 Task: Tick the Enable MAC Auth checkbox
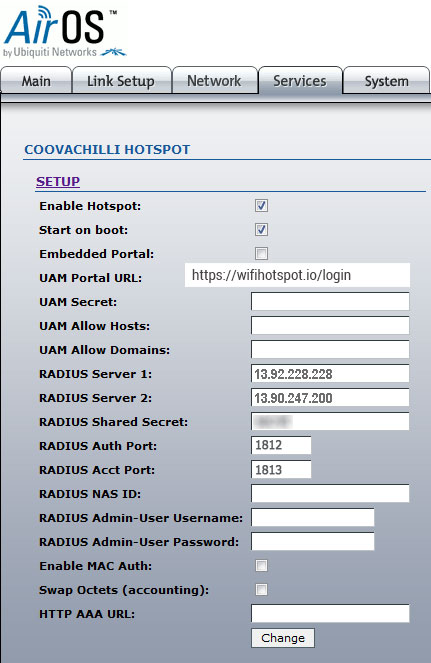pyautogui.click(x=261, y=565)
